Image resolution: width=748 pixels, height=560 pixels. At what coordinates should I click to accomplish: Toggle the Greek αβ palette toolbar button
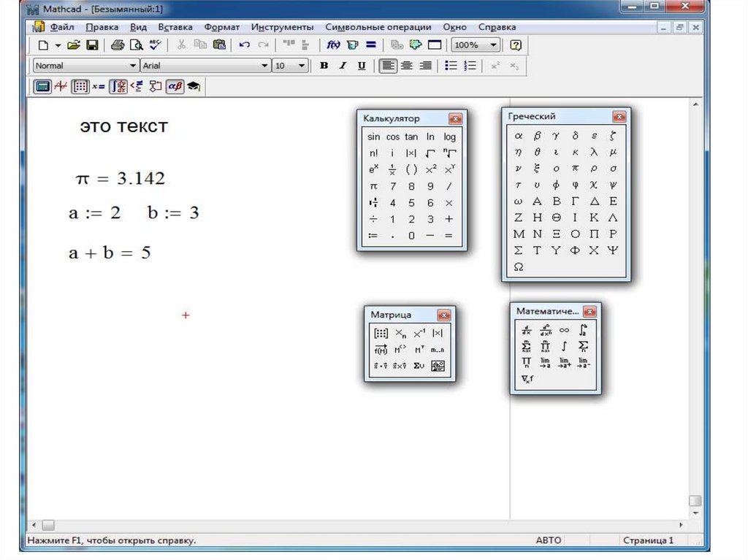(175, 86)
